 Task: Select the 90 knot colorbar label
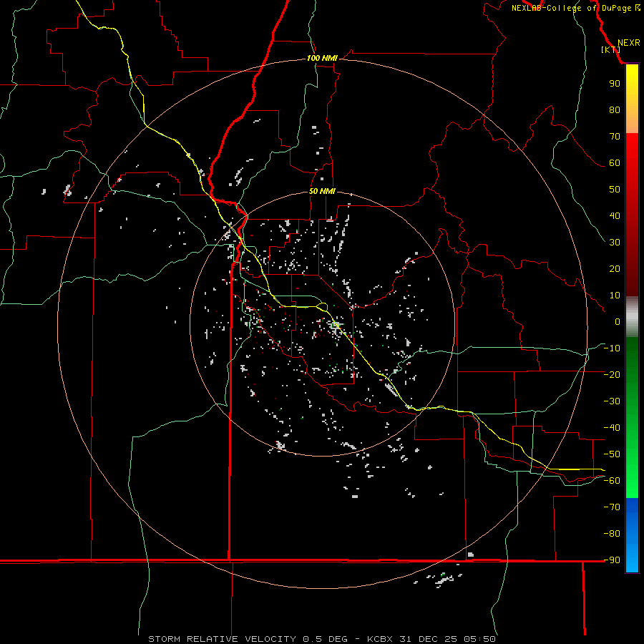(615, 84)
